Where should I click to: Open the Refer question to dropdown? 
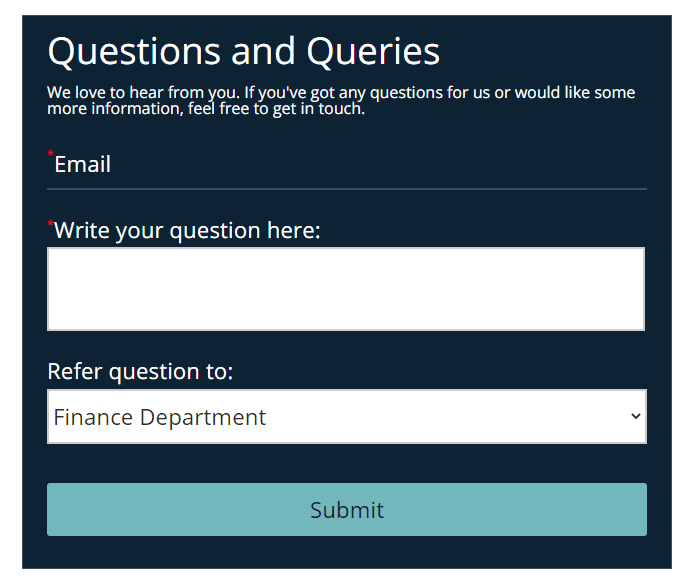coord(346,416)
